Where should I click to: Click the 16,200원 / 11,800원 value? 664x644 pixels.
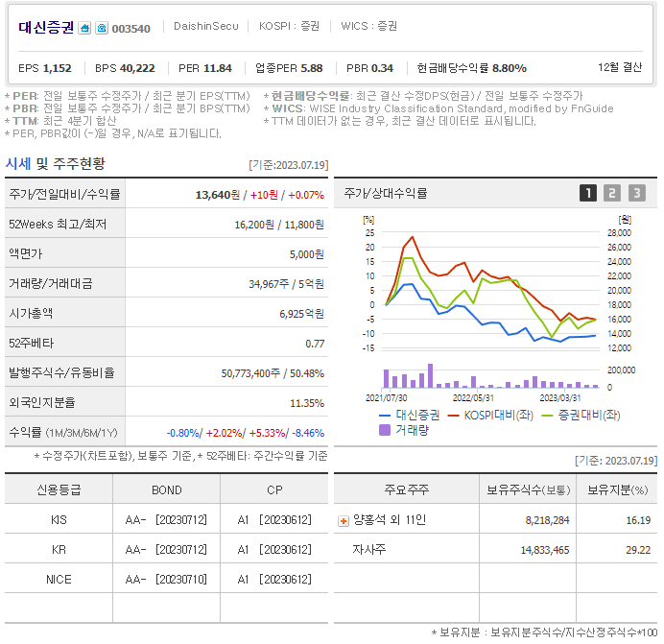click(279, 225)
